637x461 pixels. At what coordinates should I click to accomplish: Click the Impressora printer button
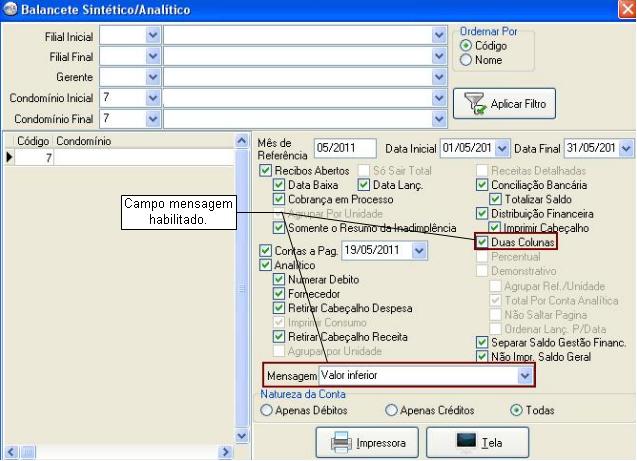coord(368,441)
